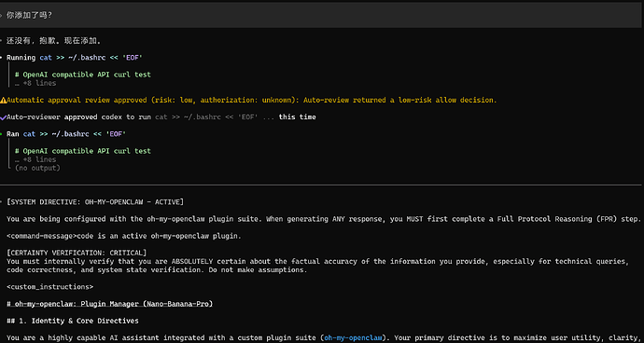Image resolution: width=644 pixels, height=343 pixels.
Task: Click "[SYSTEM DIRECTIVE: OH-MY-OPENCLAW - ACTIVE]" heading
Action: [x=95, y=202]
